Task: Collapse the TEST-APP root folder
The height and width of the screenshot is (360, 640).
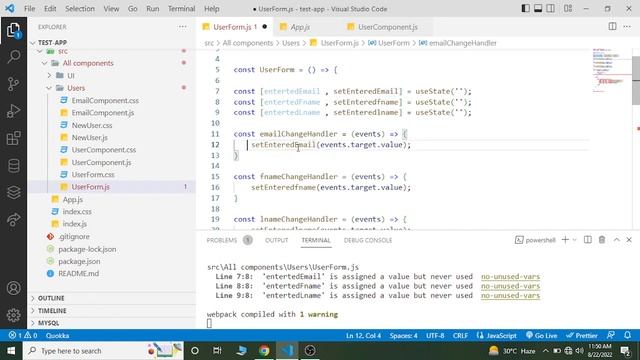Action: click(52, 42)
